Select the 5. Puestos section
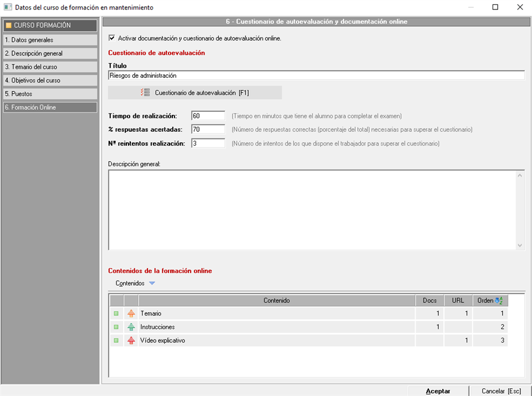This screenshot has height=396, width=532. coord(49,94)
